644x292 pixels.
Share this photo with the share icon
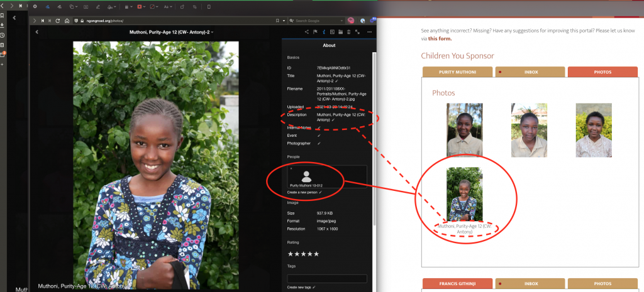(x=307, y=32)
